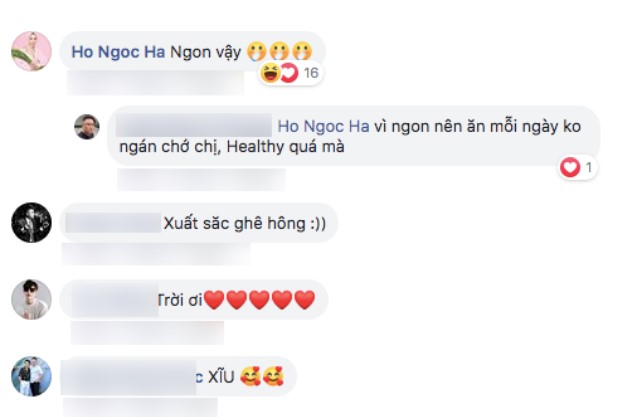
Task: Click the first red heart in Trời ơi comment
Action: click(x=214, y=300)
